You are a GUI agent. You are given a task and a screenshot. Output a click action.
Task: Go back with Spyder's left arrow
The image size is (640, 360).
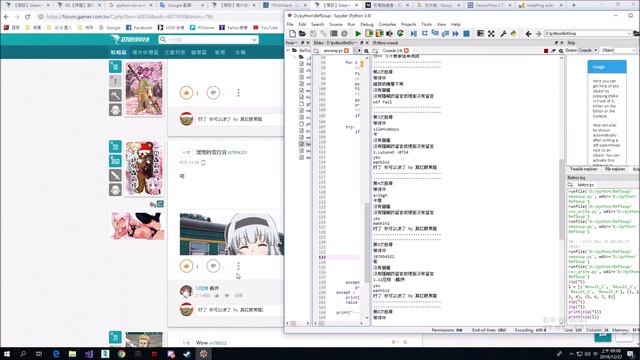(x=528, y=34)
